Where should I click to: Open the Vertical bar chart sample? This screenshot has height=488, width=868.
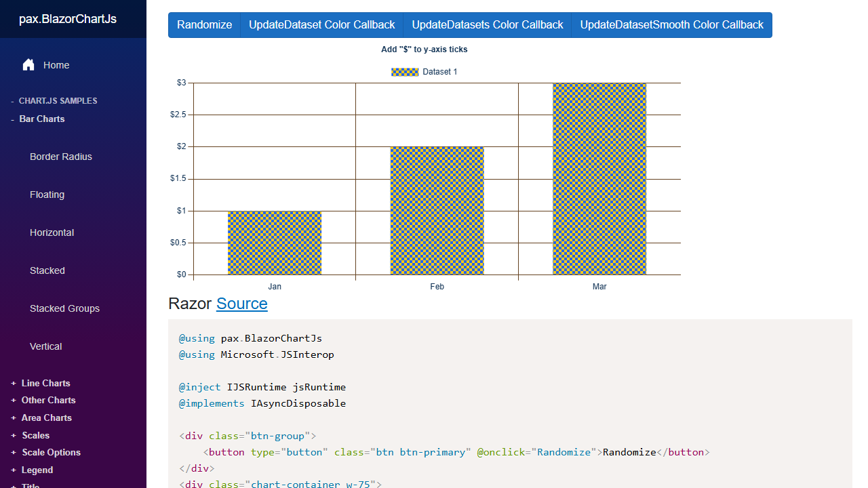46,346
